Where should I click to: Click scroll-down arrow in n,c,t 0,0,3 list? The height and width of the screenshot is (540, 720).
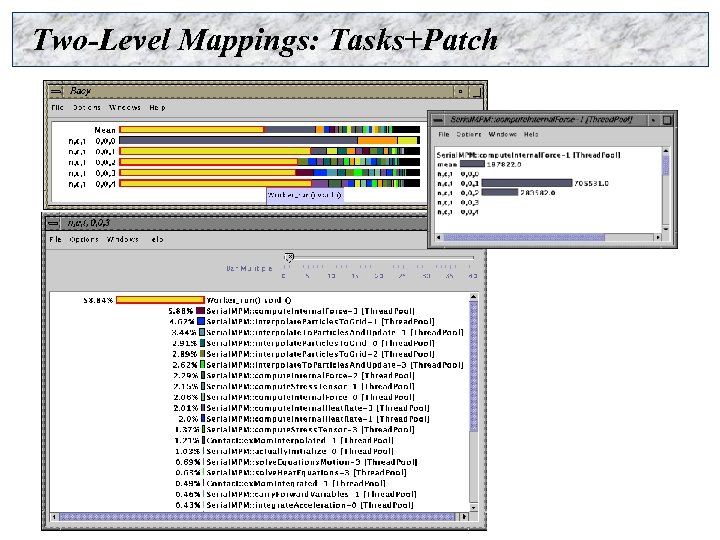(473, 507)
